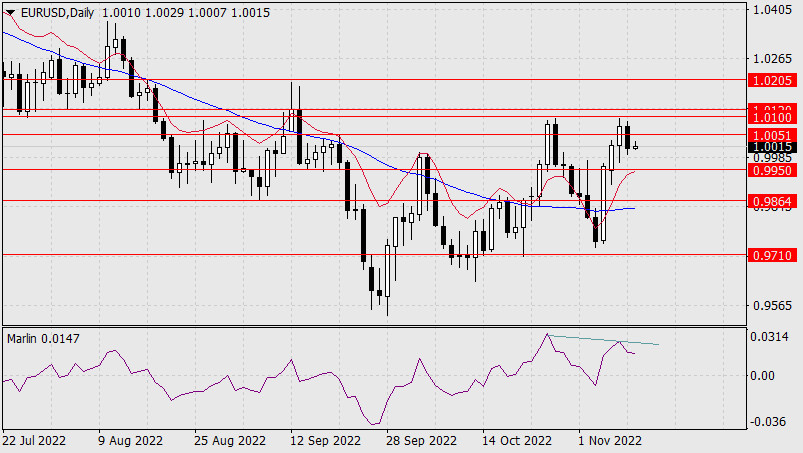Click the Marlin 0.0147 indicator label
803x453 pixels.
[x=43, y=338]
